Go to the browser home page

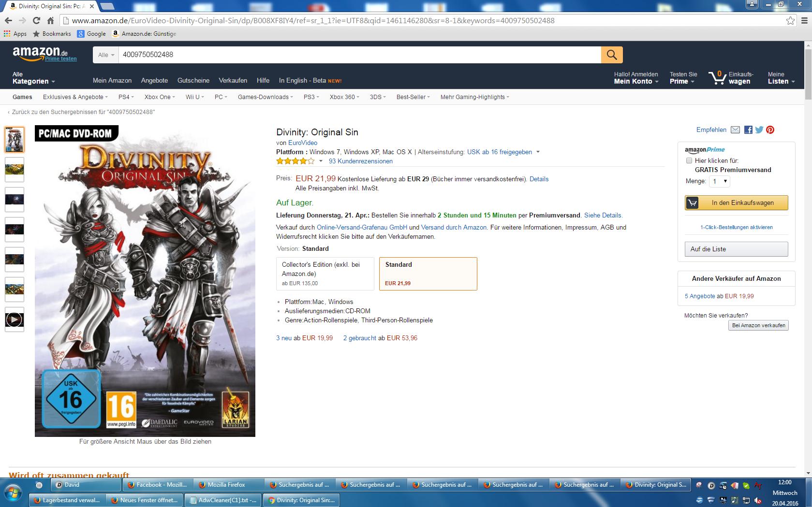click(50, 20)
